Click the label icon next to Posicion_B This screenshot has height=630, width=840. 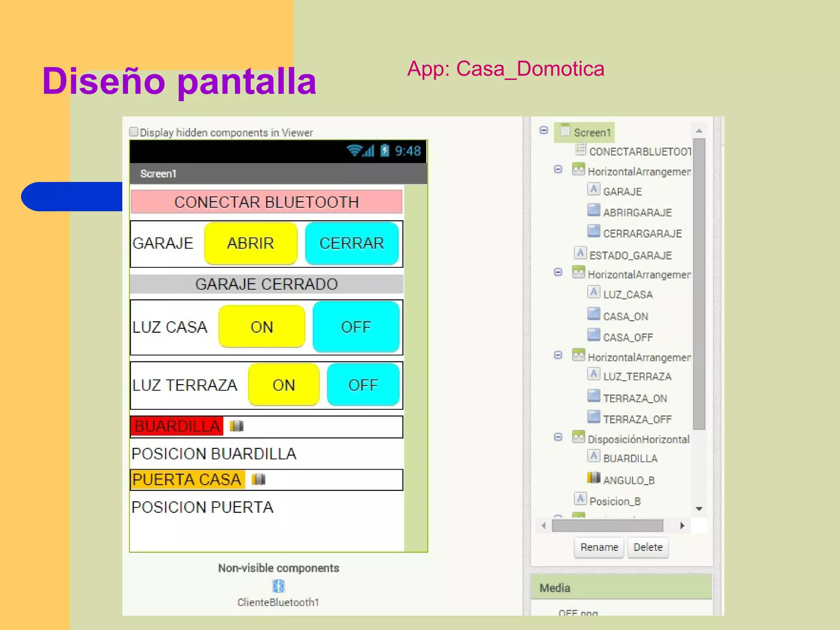click(580, 499)
